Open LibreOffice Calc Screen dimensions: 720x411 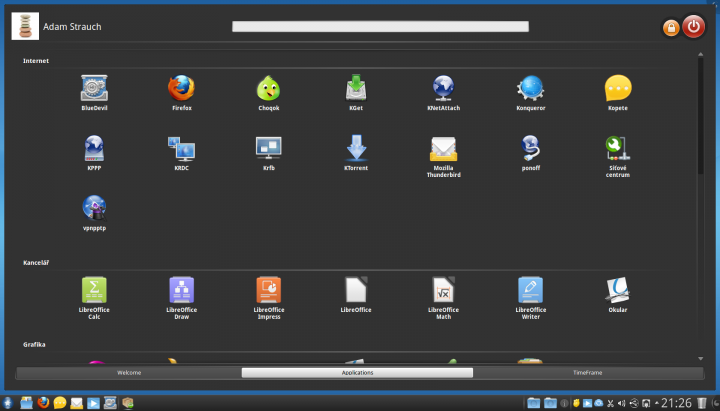[94, 298]
